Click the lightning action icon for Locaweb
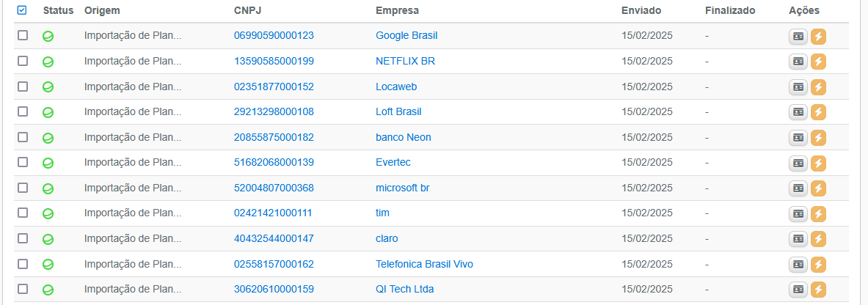The height and width of the screenshot is (305, 868). [x=818, y=87]
